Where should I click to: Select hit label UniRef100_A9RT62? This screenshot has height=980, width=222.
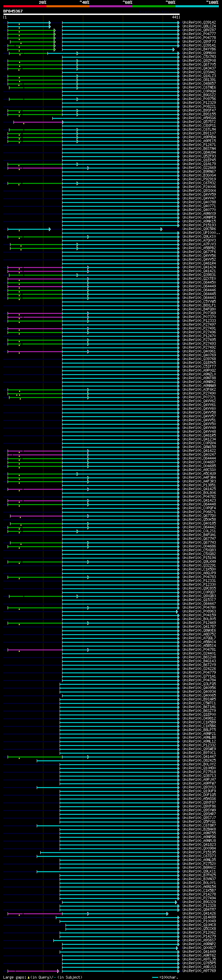pyautogui.click(x=199, y=955)
